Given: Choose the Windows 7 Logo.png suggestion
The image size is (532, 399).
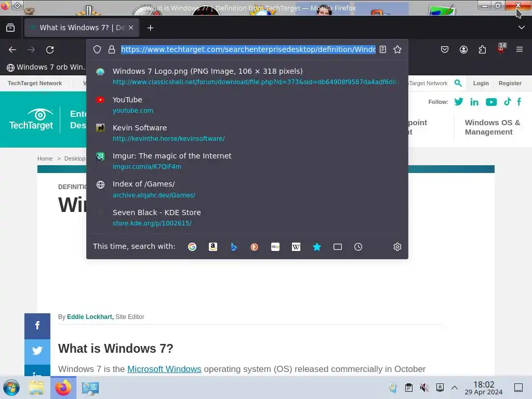Looking at the screenshot, I should 247,76.
